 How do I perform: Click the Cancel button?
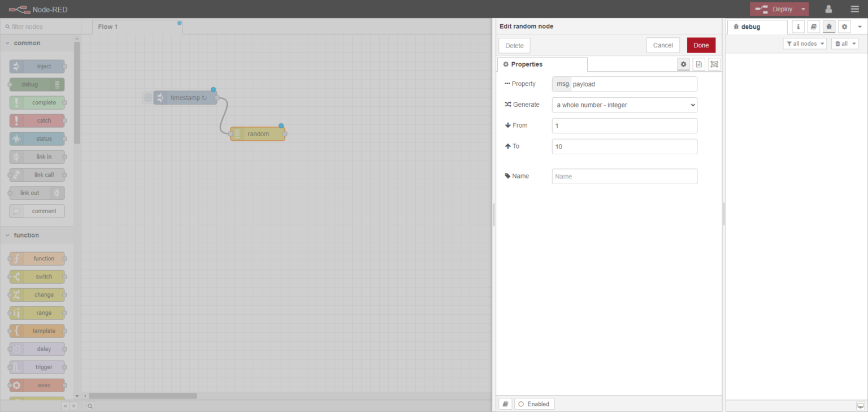pyautogui.click(x=663, y=45)
